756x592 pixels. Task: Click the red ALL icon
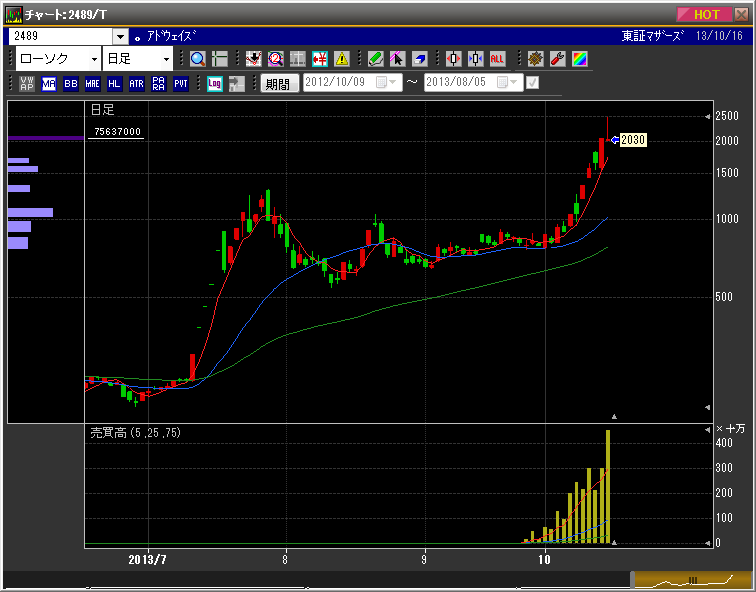(x=497, y=59)
